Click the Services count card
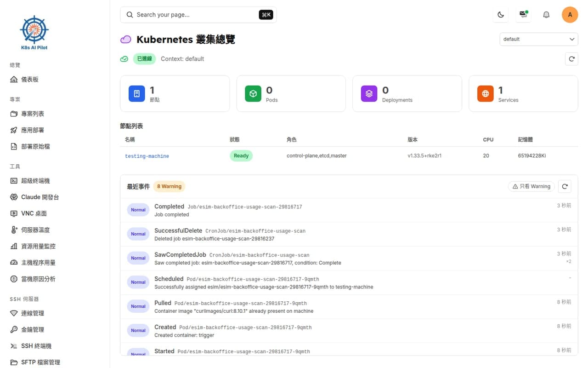 click(523, 94)
